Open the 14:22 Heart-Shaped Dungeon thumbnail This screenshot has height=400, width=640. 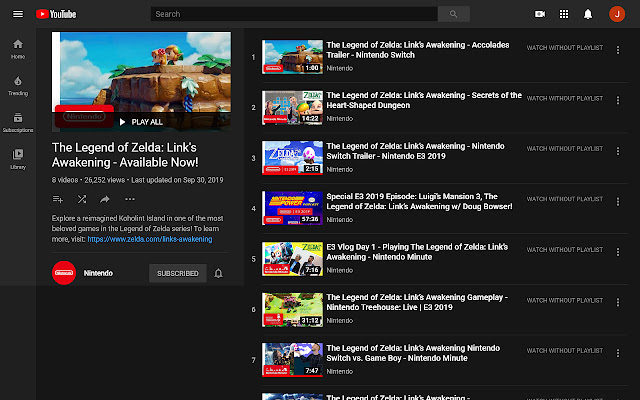click(292, 107)
